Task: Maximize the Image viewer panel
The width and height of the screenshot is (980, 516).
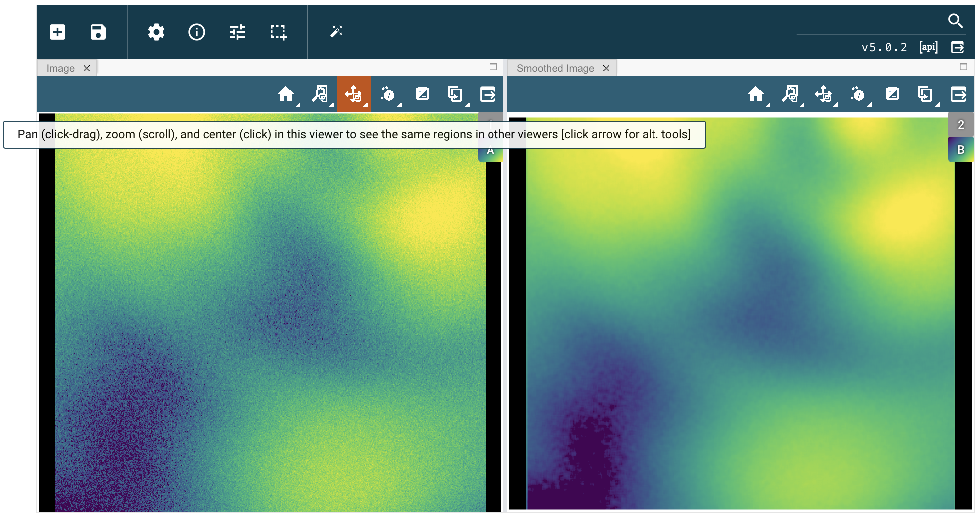Action: pos(493,67)
